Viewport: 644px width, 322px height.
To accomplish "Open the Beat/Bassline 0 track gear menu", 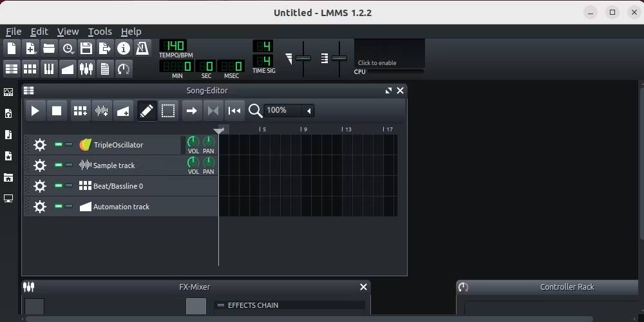I will coord(40,186).
